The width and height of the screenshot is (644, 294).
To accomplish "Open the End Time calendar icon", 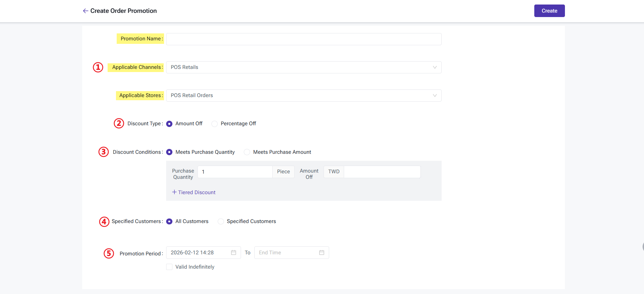I will pyautogui.click(x=321, y=253).
